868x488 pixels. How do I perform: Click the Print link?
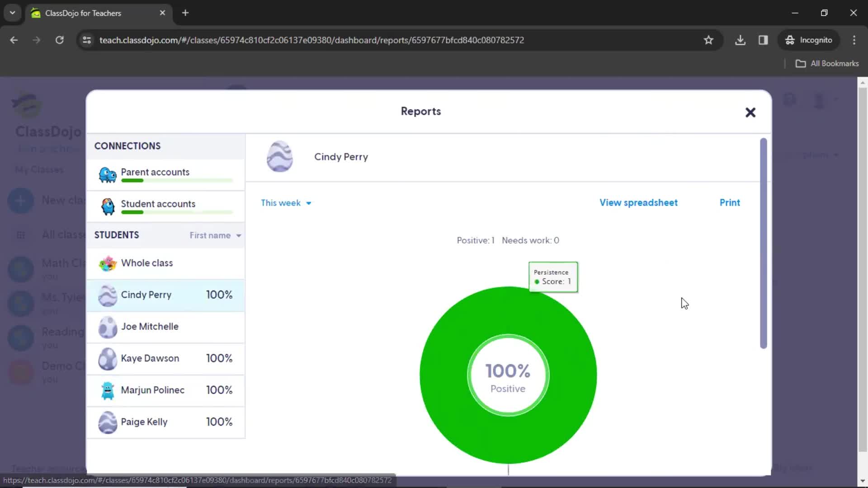coord(730,202)
